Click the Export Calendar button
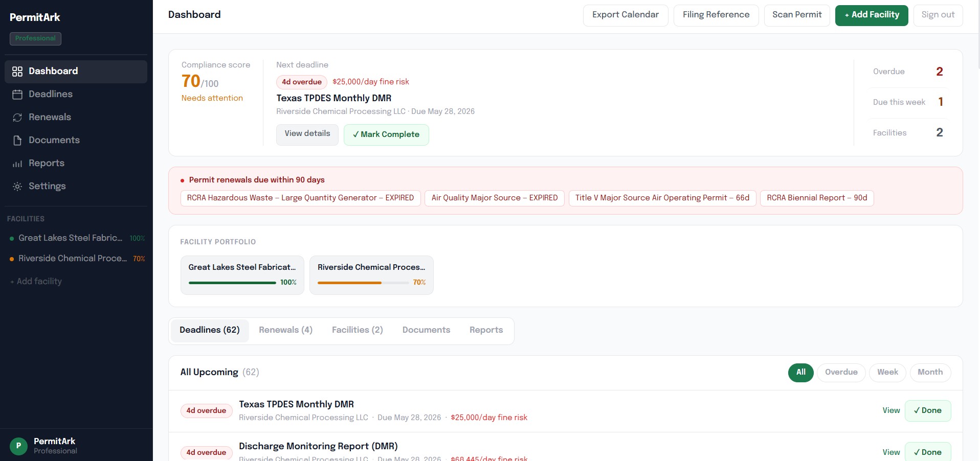The image size is (980, 461). [x=626, y=15]
